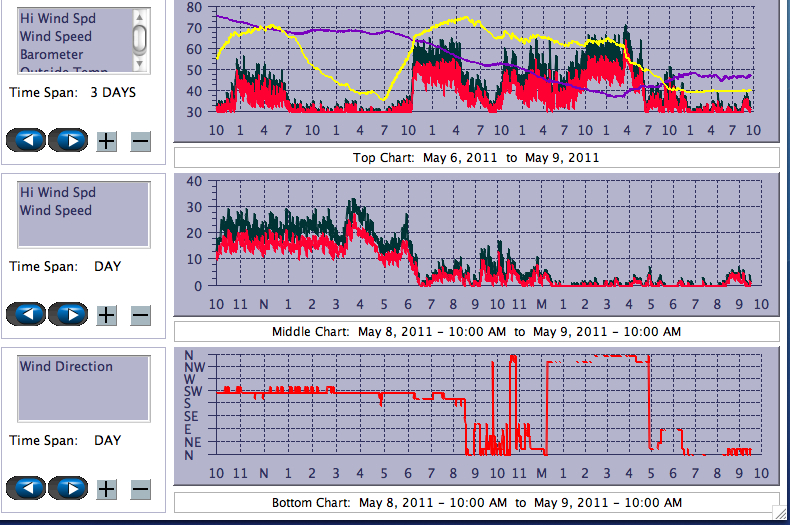The width and height of the screenshot is (790, 525).
Task: Click the top chart back arrow button
Action: 27,140
